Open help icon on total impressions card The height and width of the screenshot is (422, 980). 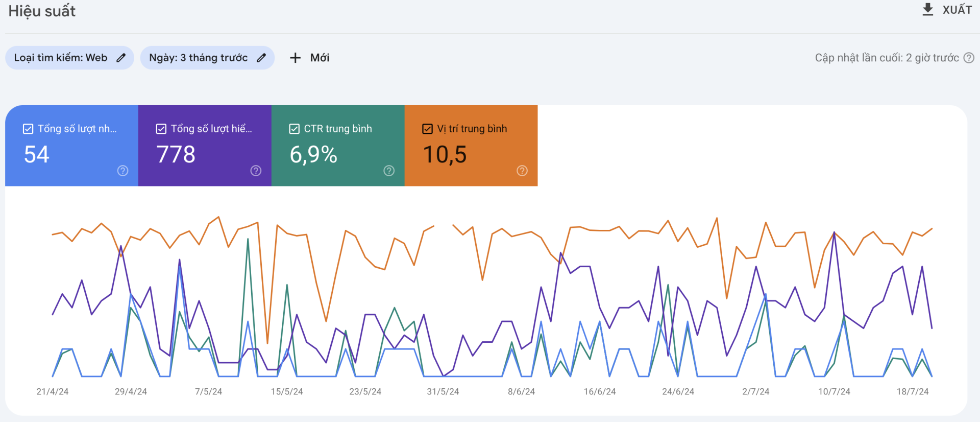pyautogui.click(x=256, y=171)
